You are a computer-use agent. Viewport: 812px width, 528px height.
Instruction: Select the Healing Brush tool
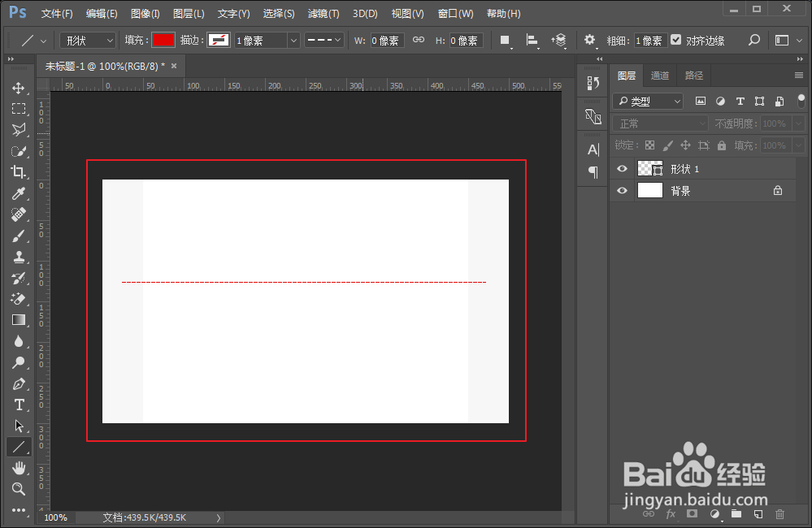(x=19, y=214)
